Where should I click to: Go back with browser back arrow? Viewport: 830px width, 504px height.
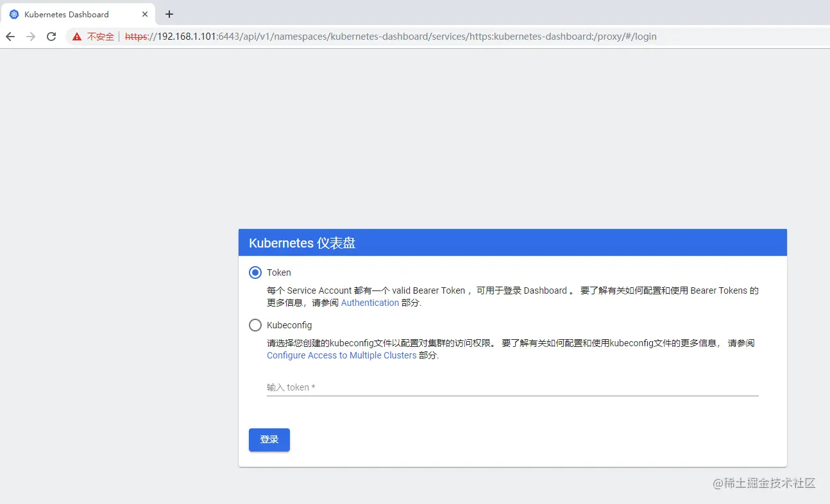click(x=10, y=37)
